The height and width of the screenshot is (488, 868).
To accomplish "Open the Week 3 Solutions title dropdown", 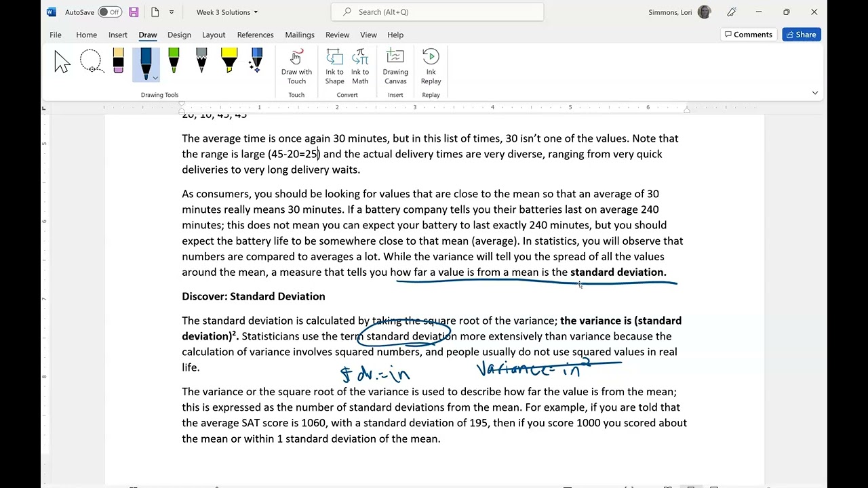I will [x=227, y=12].
